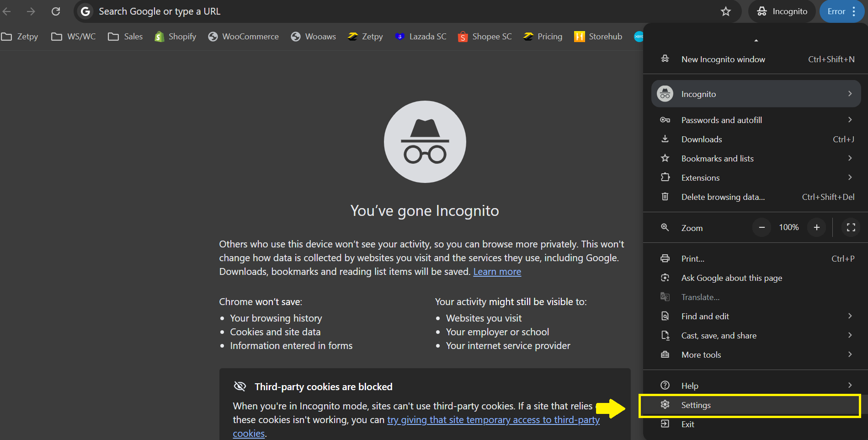Viewport: 868px width, 440px height.
Task: Open the Storehub bookmark
Action: point(598,37)
